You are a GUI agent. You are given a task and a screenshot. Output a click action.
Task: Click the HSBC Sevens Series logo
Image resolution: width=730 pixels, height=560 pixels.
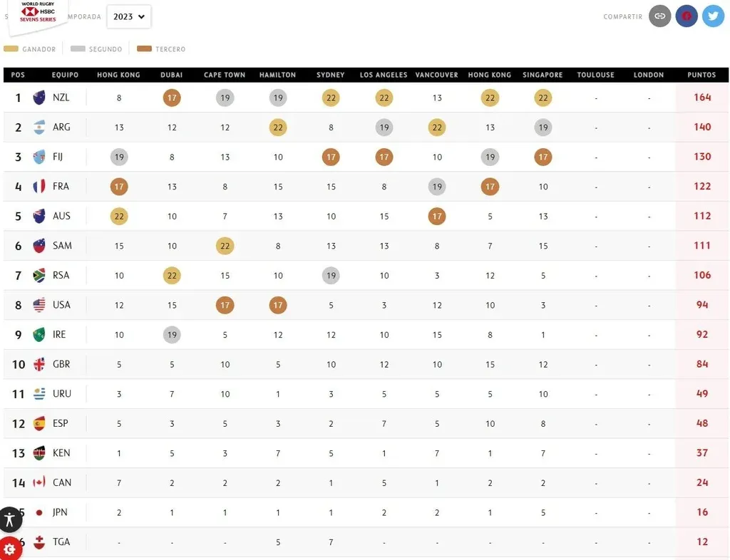click(38, 13)
